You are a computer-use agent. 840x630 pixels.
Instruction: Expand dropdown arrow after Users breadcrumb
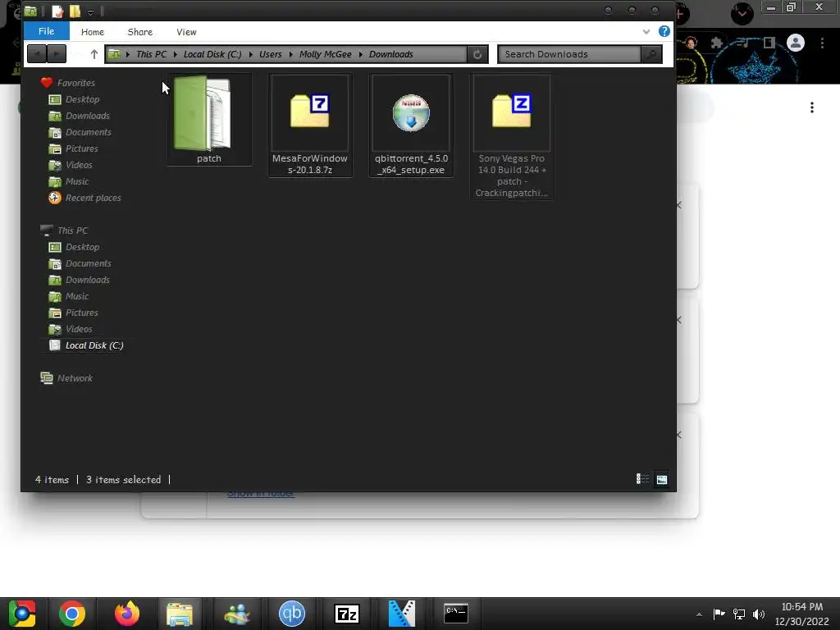pos(291,54)
